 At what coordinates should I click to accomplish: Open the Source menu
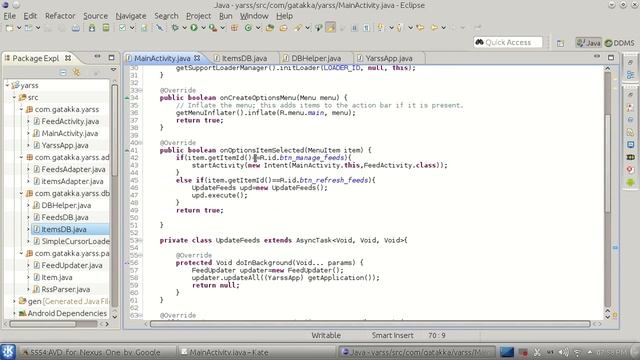click(96, 16)
